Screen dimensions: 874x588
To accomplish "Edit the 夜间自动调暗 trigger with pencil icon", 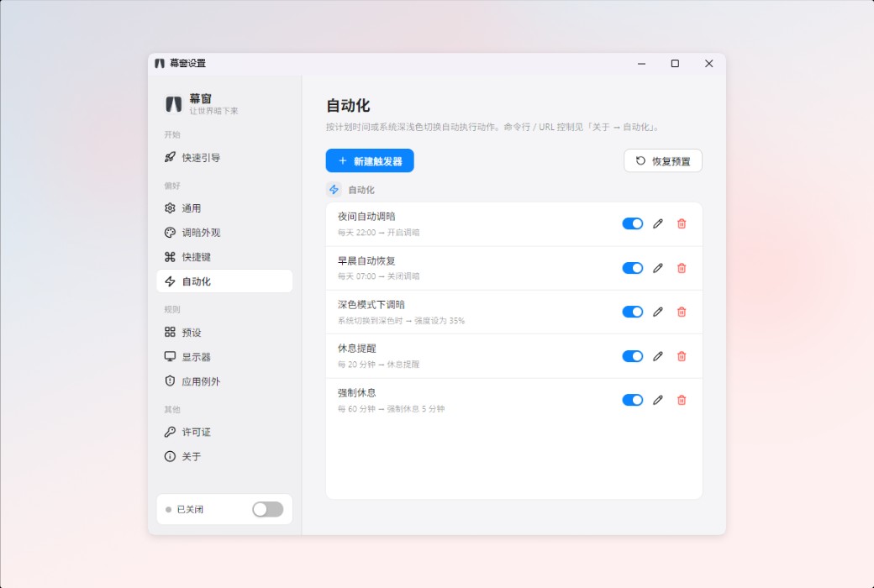I will click(658, 223).
